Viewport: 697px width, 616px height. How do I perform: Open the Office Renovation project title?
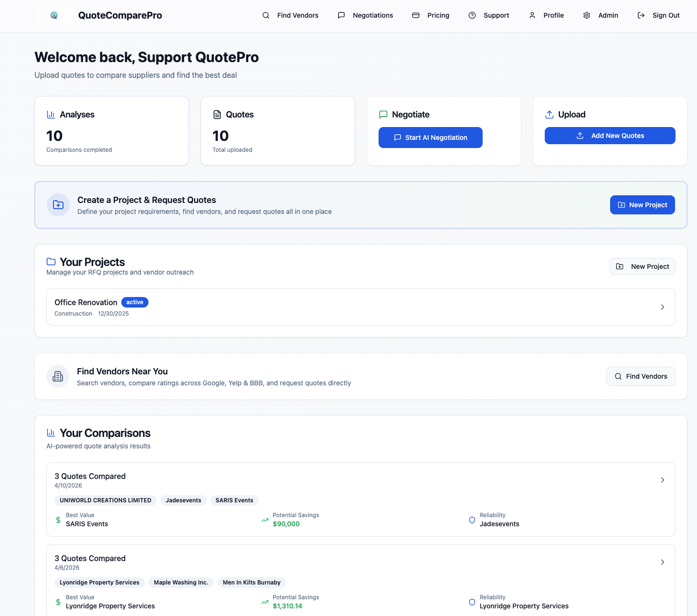click(86, 302)
